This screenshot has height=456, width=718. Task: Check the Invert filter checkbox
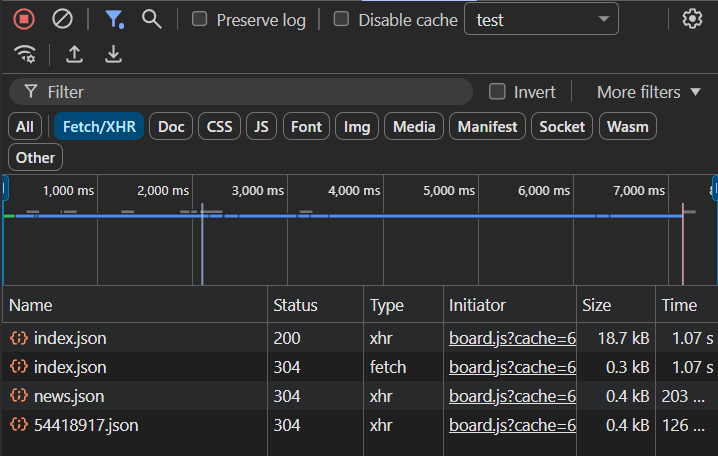(497, 92)
